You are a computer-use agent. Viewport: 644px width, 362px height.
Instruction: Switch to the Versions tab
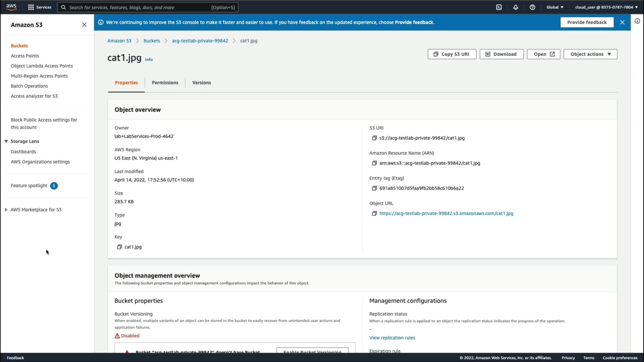[x=201, y=83]
